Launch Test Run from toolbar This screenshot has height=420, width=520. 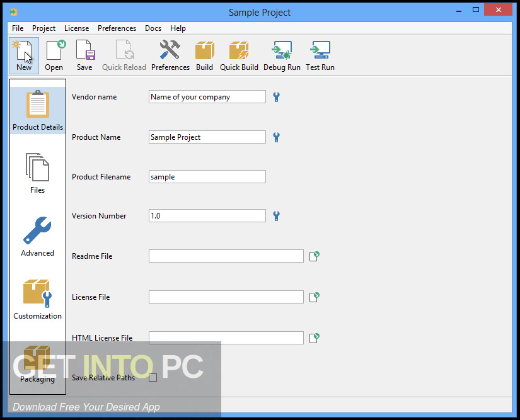[x=320, y=55]
